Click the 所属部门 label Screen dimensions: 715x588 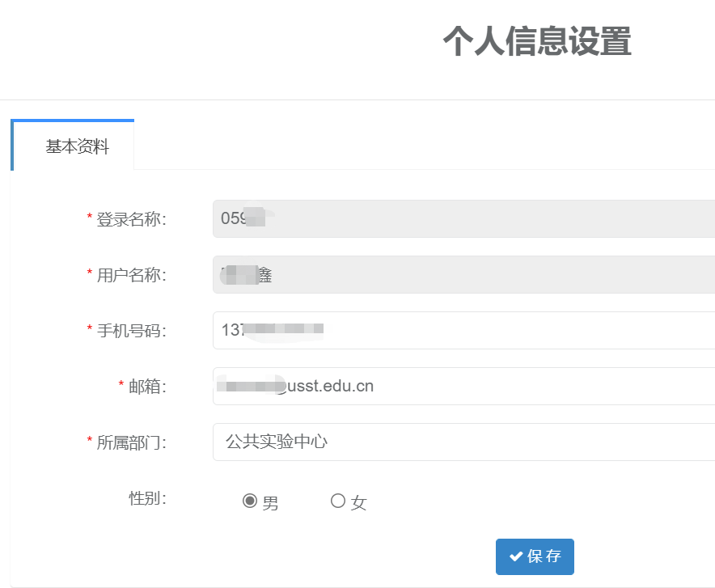coord(131,442)
